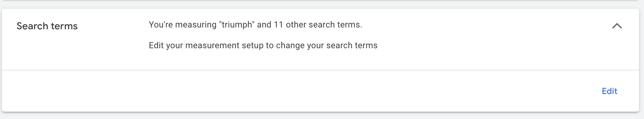Click the number 11 in the summary
The height and width of the screenshot is (119, 644).
(278, 25)
